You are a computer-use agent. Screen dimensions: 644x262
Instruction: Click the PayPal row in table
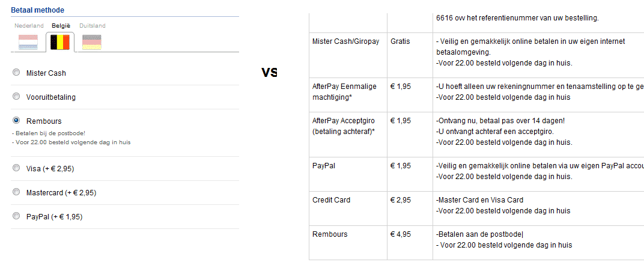tap(324, 165)
